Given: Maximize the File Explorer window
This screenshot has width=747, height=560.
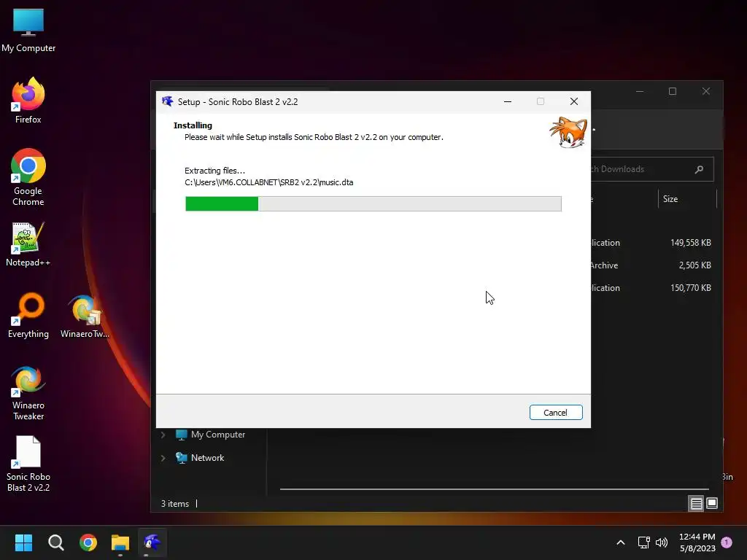Looking at the screenshot, I should (x=672, y=91).
